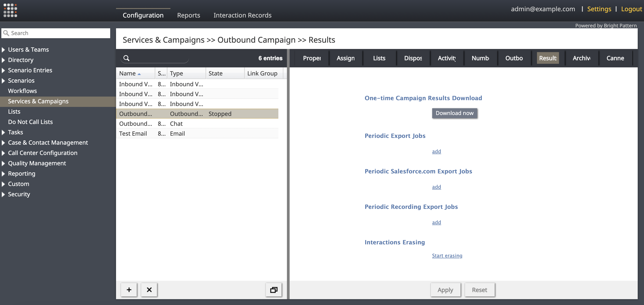Open Lists in the sidebar
The image size is (644, 305).
tap(14, 112)
